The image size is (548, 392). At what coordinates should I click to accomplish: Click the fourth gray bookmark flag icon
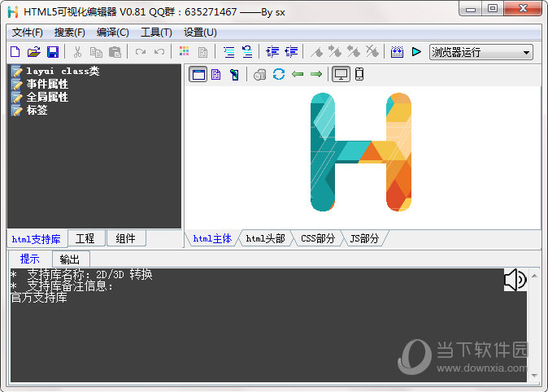tap(372, 52)
